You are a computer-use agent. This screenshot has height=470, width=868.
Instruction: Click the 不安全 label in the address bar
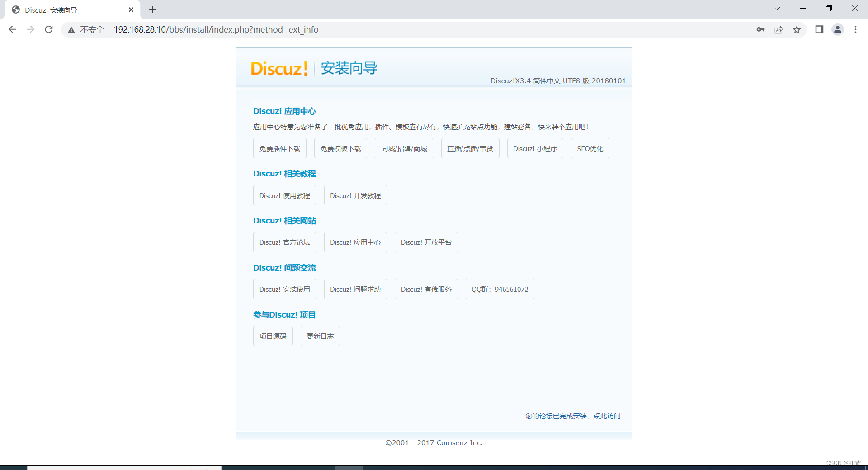92,30
